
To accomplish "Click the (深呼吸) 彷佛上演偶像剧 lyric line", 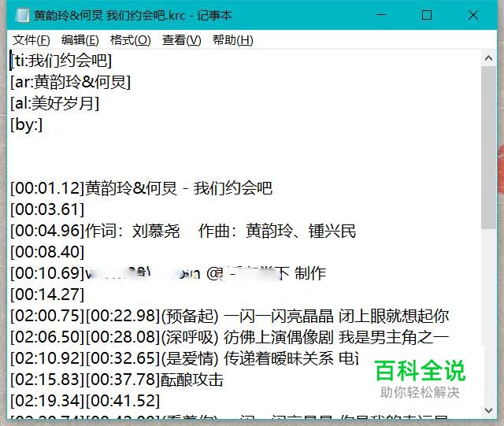I will pos(229,337).
